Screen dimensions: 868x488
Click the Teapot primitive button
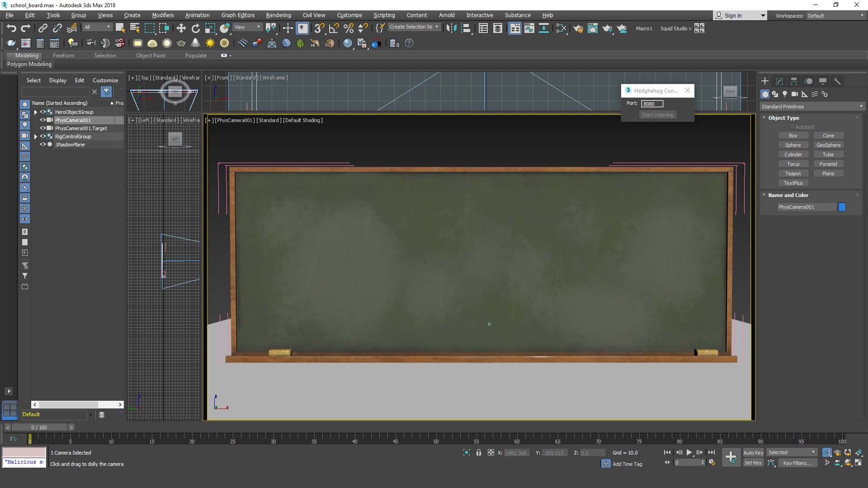(x=793, y=174)
